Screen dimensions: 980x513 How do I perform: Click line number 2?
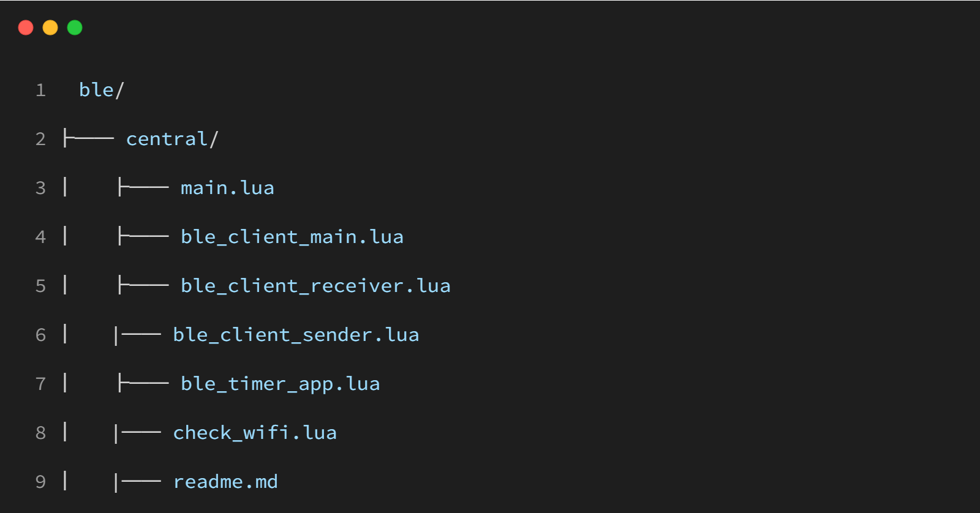[x=40, y=140]
